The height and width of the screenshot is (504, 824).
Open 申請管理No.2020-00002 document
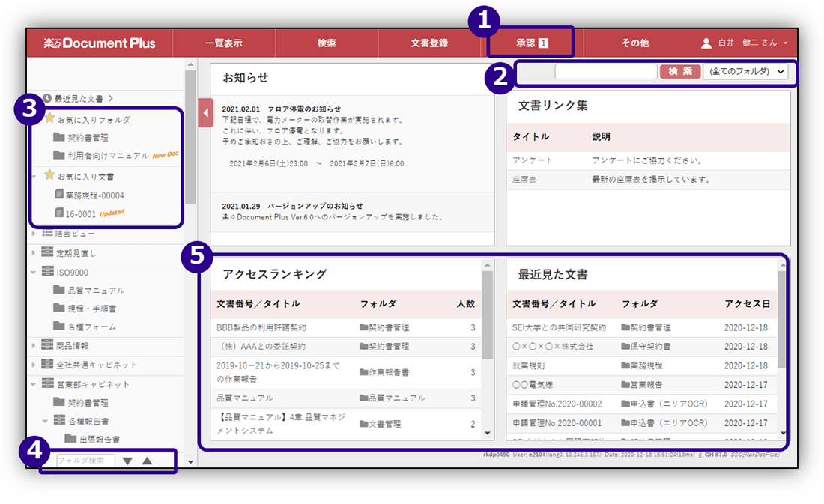click(557, 404)
